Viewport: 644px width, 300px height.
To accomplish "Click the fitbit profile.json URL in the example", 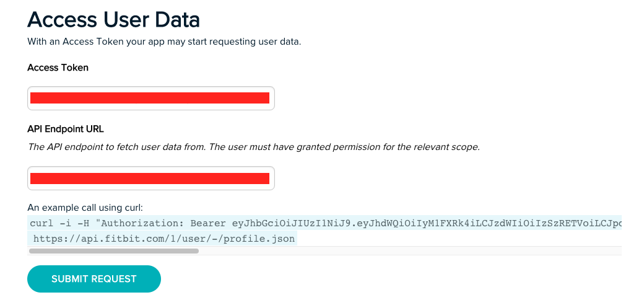I will tap(164, 238).
